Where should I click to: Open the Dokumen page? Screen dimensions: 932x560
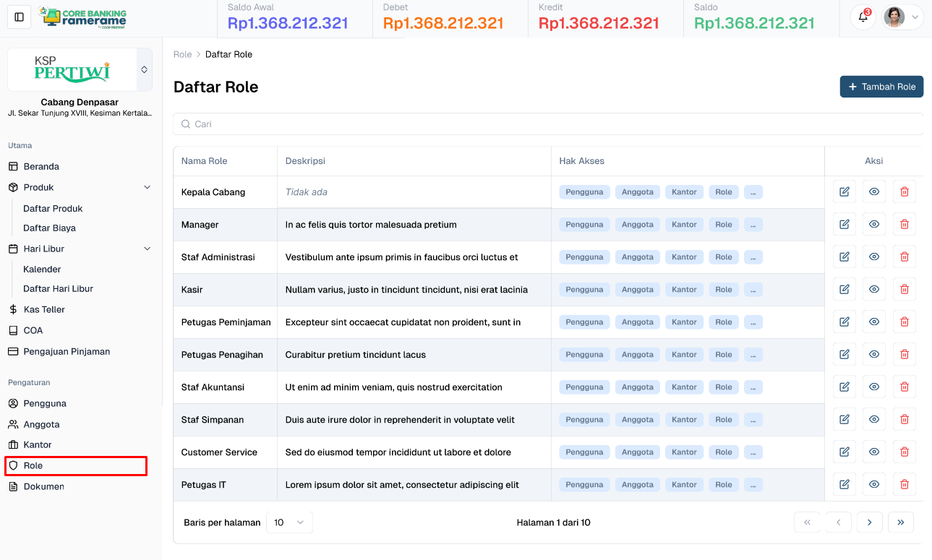coord(45,486)
